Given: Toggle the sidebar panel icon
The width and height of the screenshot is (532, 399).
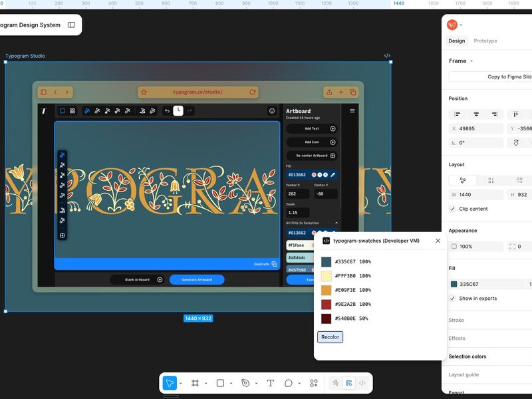Looking at the screenshot, I should click(71, 25).
